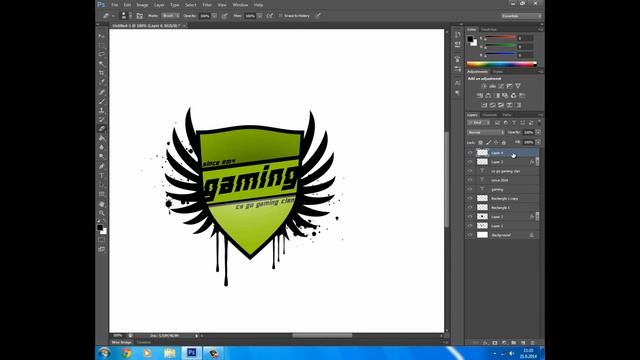The width and height of the screenshot is (640, 360).
Task: Select the Paint Bucket tool
Action: [101, 138]
